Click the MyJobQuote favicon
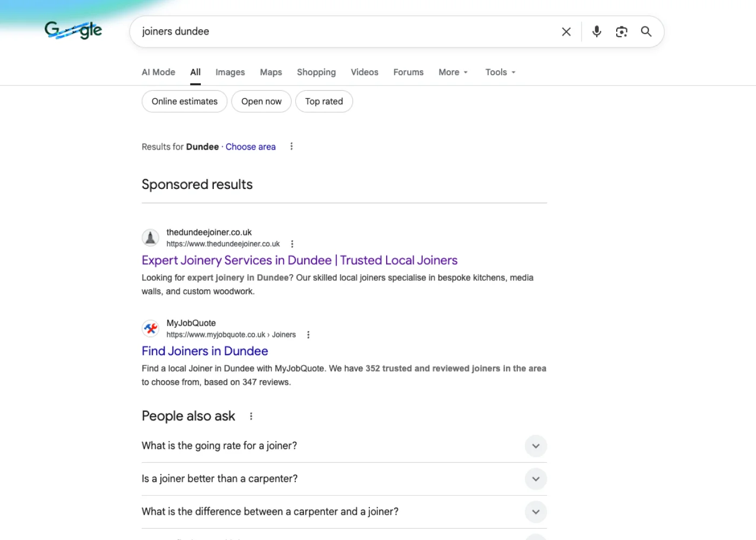This screenshot has height=540, width=756. (150, 328)
